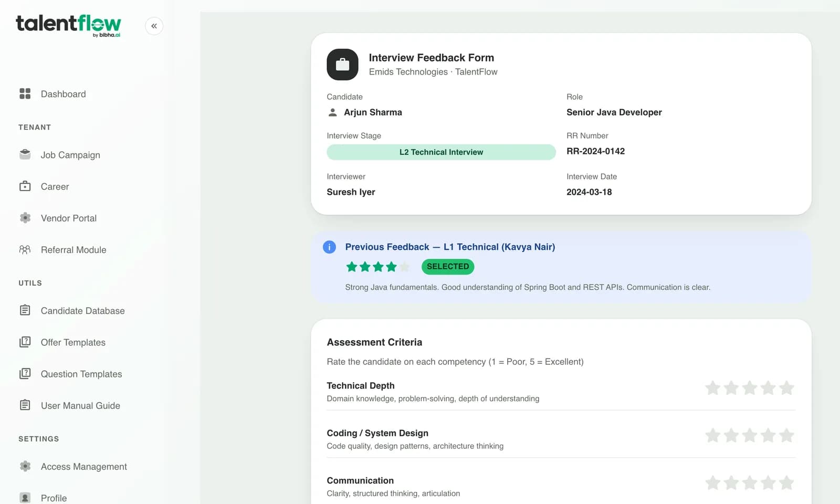Open Job Campaign menu item
840x504 pixels.
[x=70, y=155]
